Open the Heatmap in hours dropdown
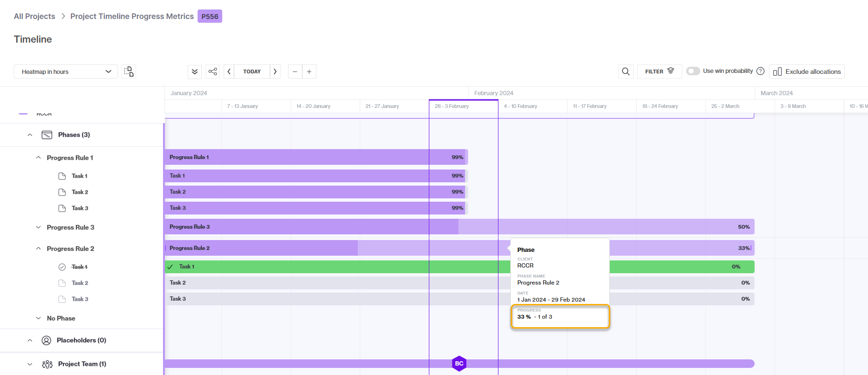868x375 pixels. point(65,71)
